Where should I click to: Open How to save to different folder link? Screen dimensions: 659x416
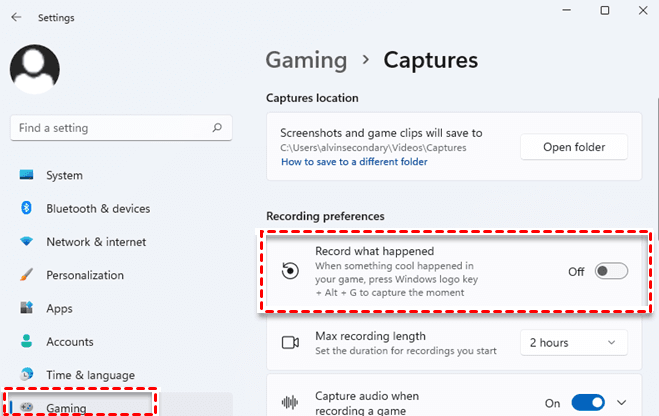(x=354, y=162)
